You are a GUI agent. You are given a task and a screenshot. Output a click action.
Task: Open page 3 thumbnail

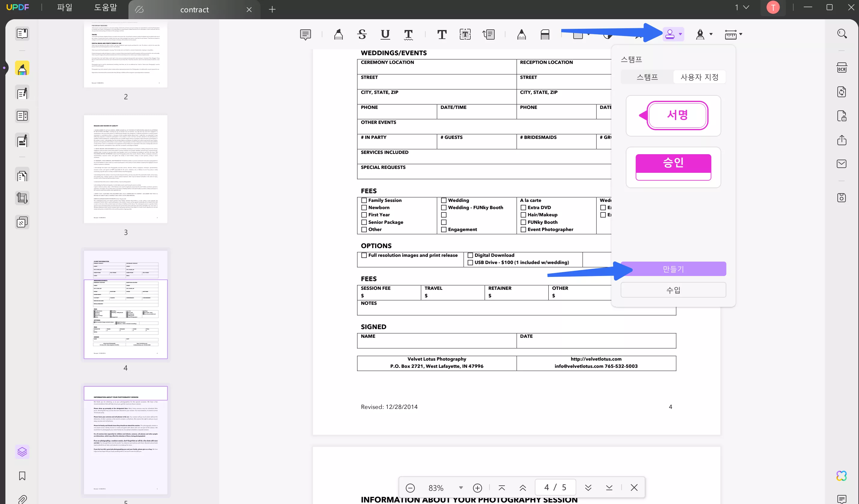click(x=126, y=169)
